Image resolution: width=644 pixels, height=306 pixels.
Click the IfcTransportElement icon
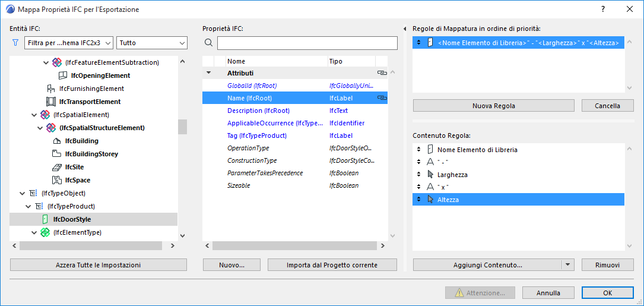(51, 102)
